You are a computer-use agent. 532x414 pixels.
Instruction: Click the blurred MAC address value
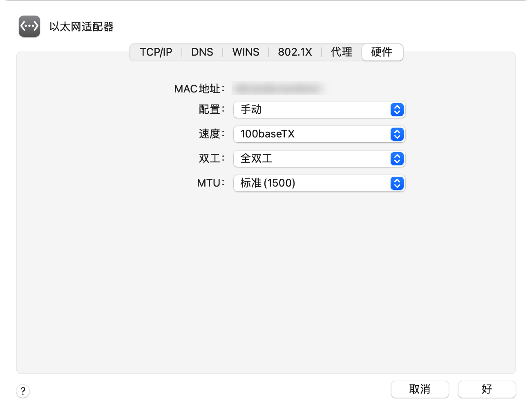[x=279, y=88]
